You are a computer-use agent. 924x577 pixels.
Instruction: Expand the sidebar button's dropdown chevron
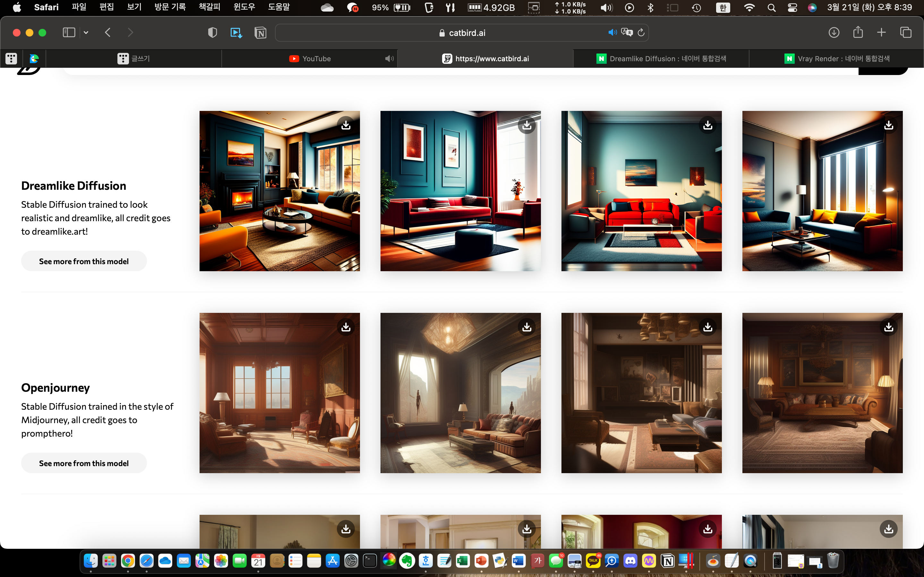click(x=86, y=33)
